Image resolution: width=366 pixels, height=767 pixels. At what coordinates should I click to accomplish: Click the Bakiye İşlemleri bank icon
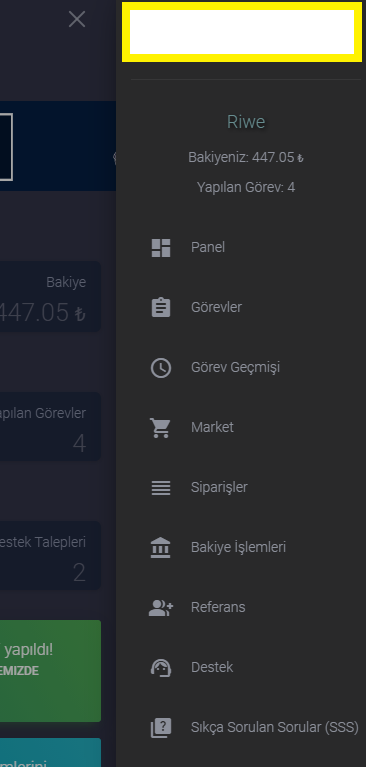coord(160,547)
